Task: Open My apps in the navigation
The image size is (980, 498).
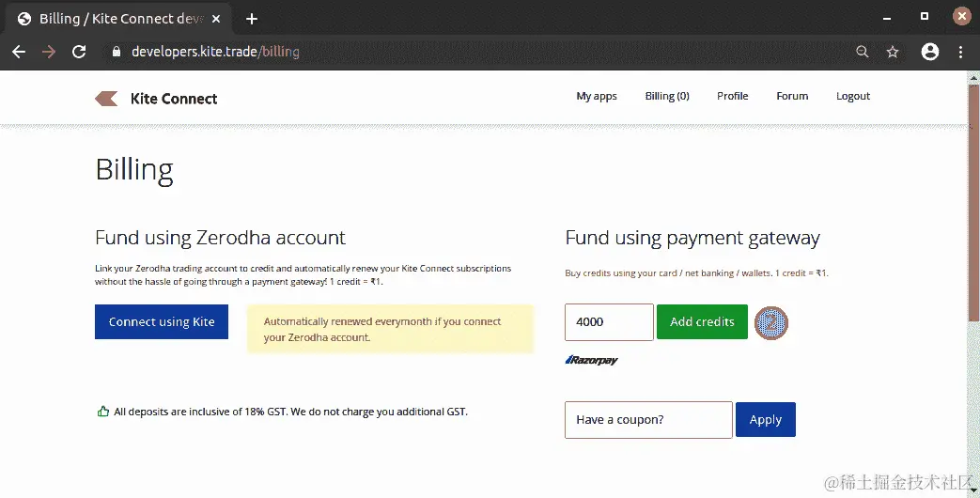Action: pos(597,96)
